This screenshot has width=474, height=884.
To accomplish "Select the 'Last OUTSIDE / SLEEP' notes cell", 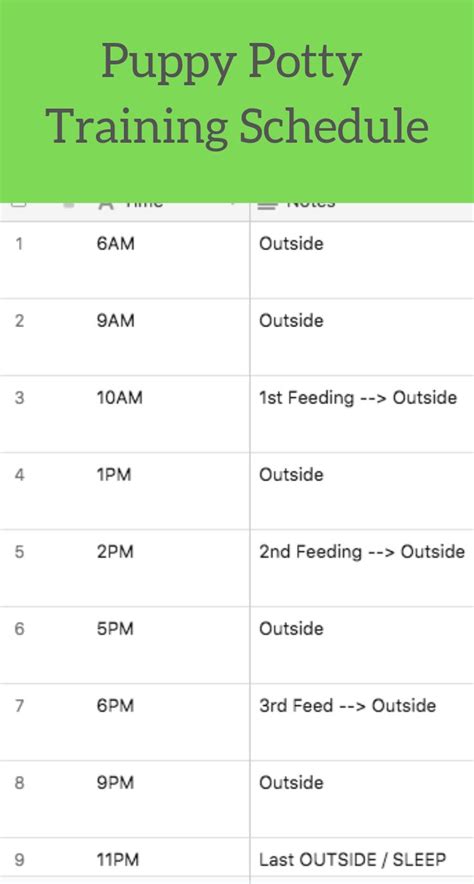I will (x=362, y=860).
